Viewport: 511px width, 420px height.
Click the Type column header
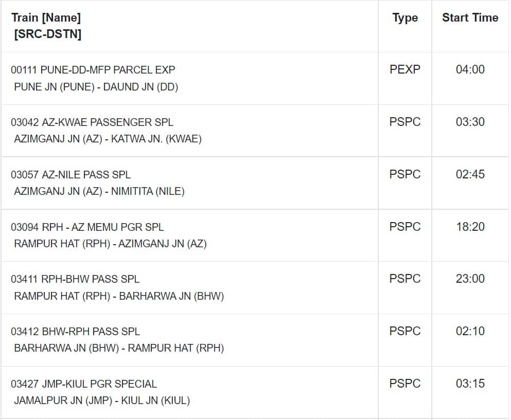pyautogui.click(x=405, y=18)
